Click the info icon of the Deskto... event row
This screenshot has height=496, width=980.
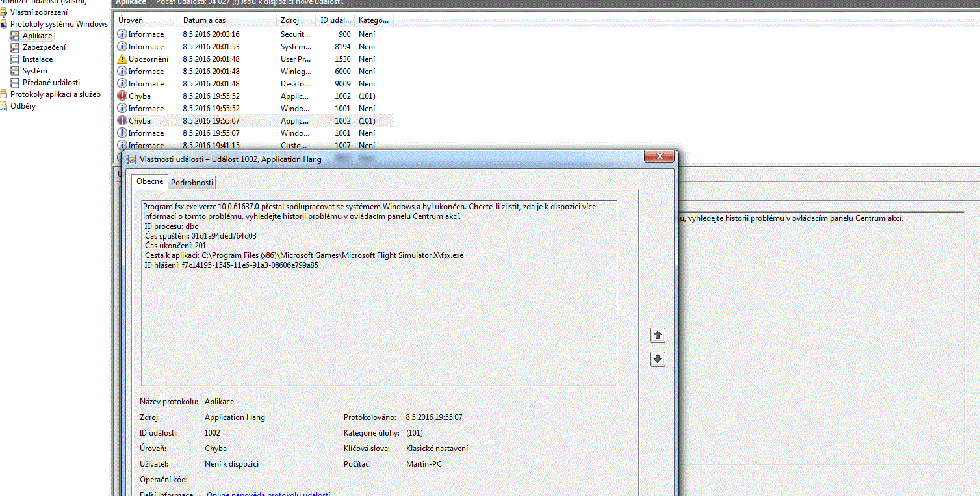pos(122,84)
